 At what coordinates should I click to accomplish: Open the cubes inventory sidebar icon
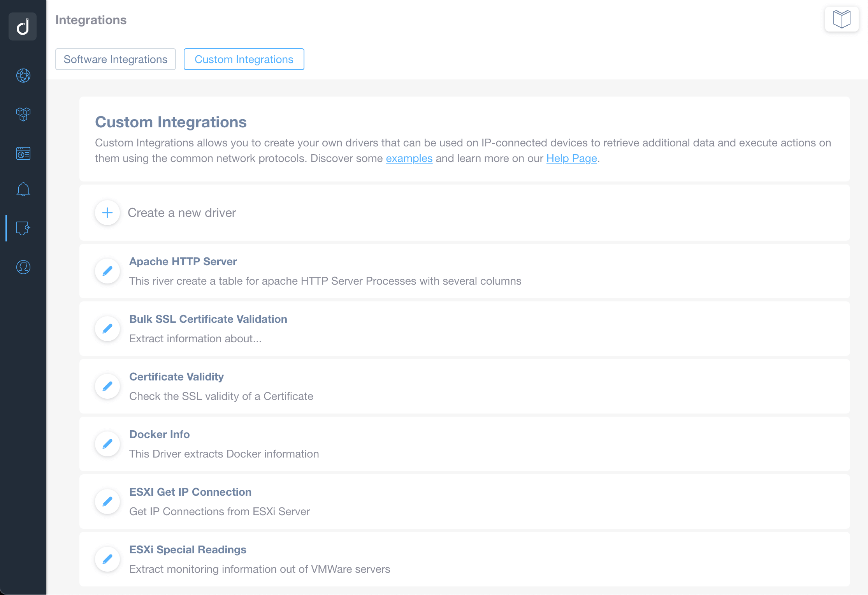(23, 114)
